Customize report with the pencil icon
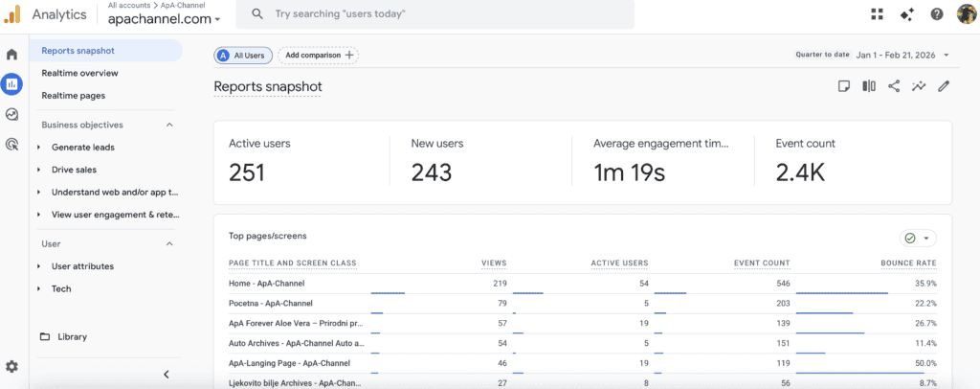The width and height of the screenshot is (980, 389). pyautogui.click(x=943, y=86)
